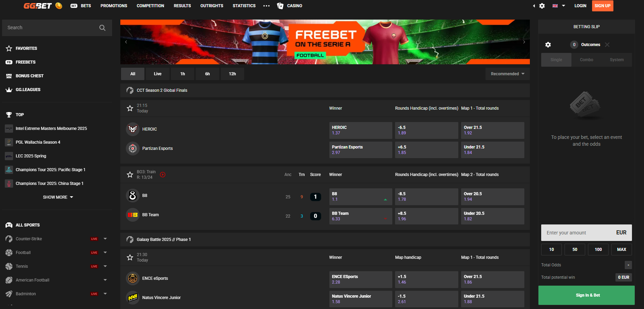Click the American Football sport icon
644x309 pixels.
click(9, 280)
